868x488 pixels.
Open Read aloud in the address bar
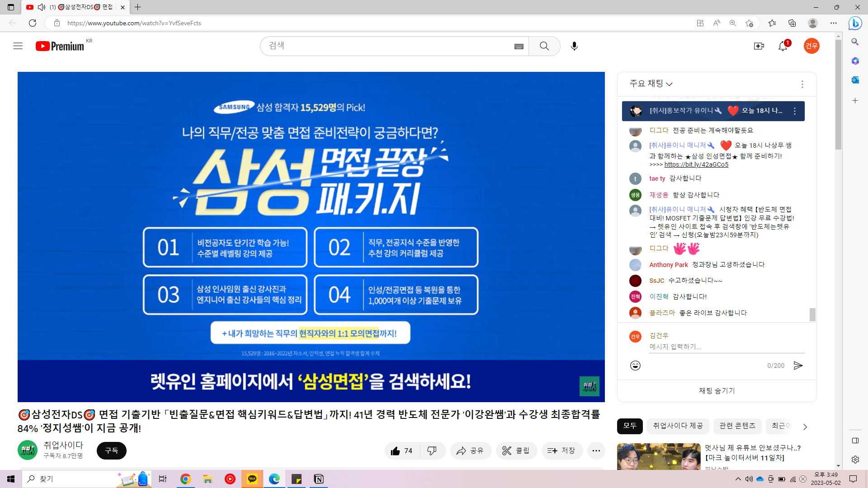[717, 23]
